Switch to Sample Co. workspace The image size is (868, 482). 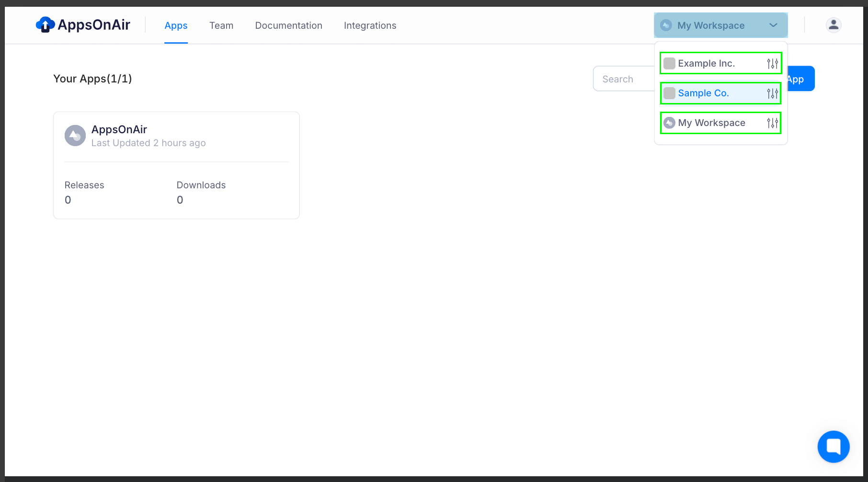point(703,93)
